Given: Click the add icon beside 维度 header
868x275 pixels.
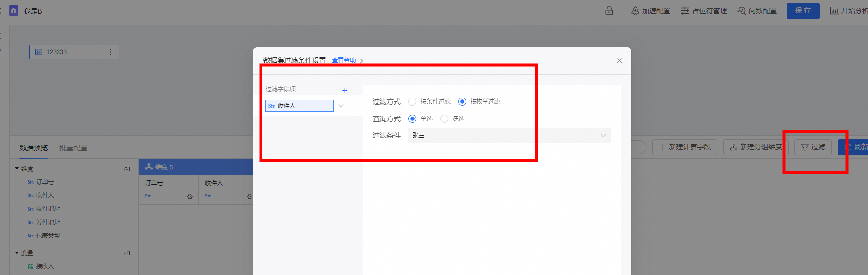Looking at the screenshot, I should tap(127, 169).
